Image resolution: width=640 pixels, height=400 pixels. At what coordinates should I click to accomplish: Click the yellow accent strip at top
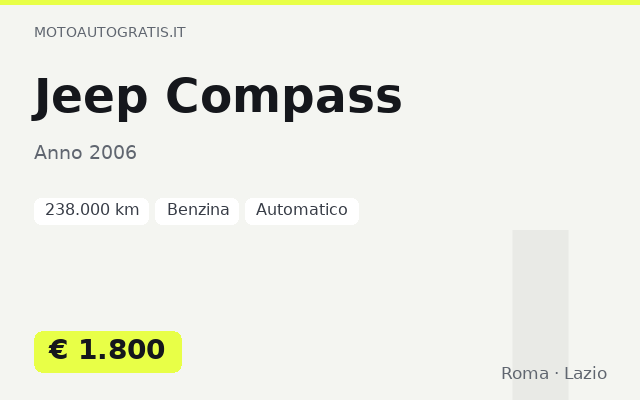[x=320, y=2]
